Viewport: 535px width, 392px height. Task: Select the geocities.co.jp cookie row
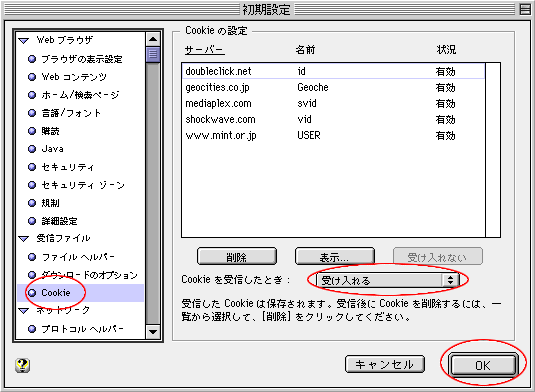(x=333, y=88)
